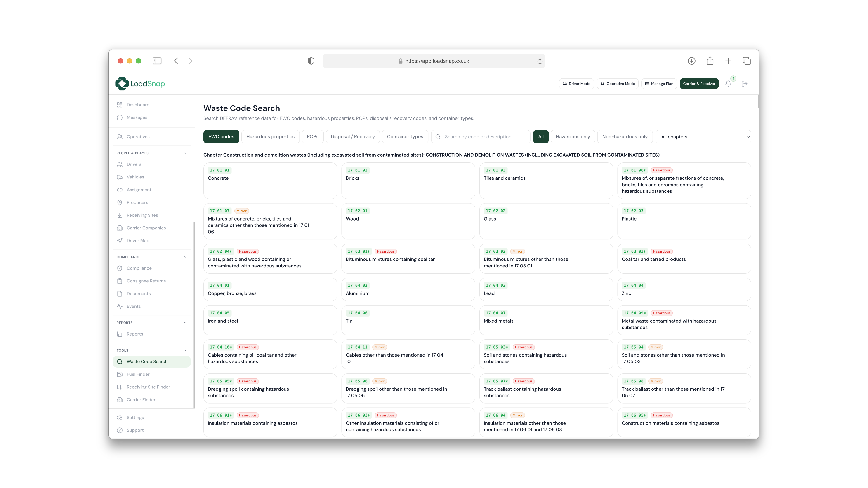Open the Fuel Finder tool

tap(152, 375)
